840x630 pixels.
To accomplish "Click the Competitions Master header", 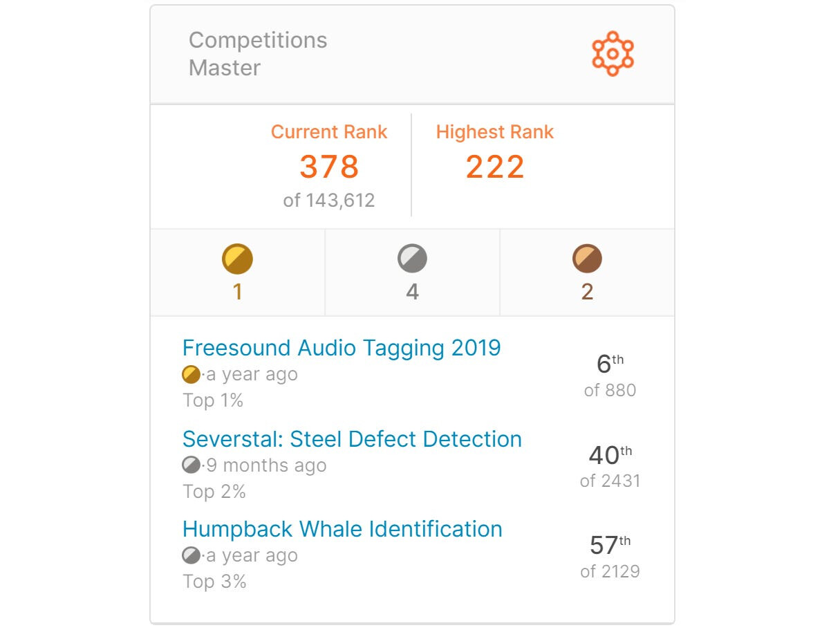I will click(x=258, y=54).
